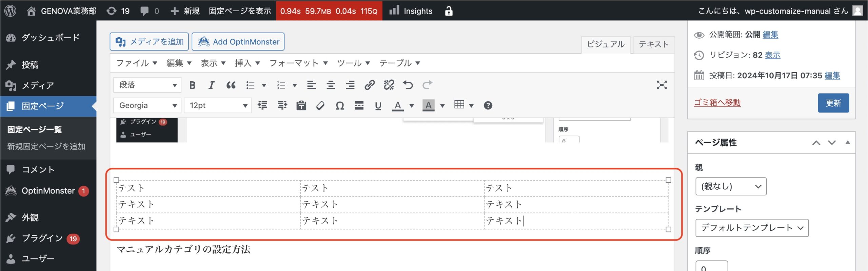The image size is (868, 271).
Task: Open the デフォルトテンプレート template dropdown
Action: [x=752, y=228]
